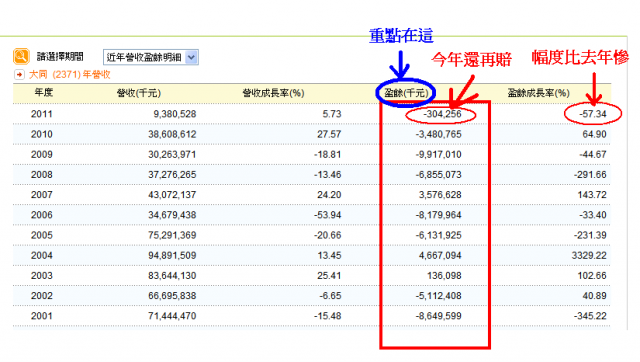Select the 2006 year cell
The width and height of the screenshot is (640, 362).
click(x=42, y=215)
